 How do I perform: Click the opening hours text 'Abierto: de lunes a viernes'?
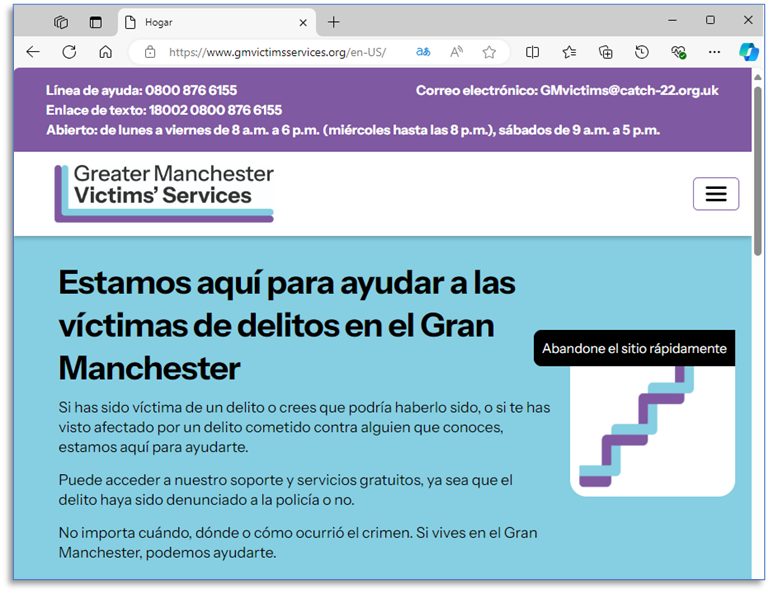tap(353, 130)
